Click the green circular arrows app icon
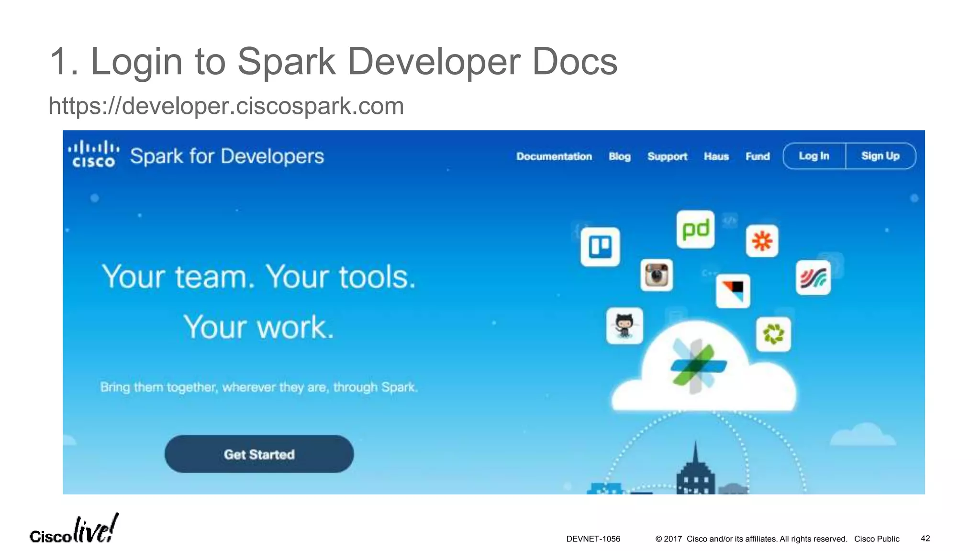The width and height of the screenshot is (980, 551). click(773, 334)
